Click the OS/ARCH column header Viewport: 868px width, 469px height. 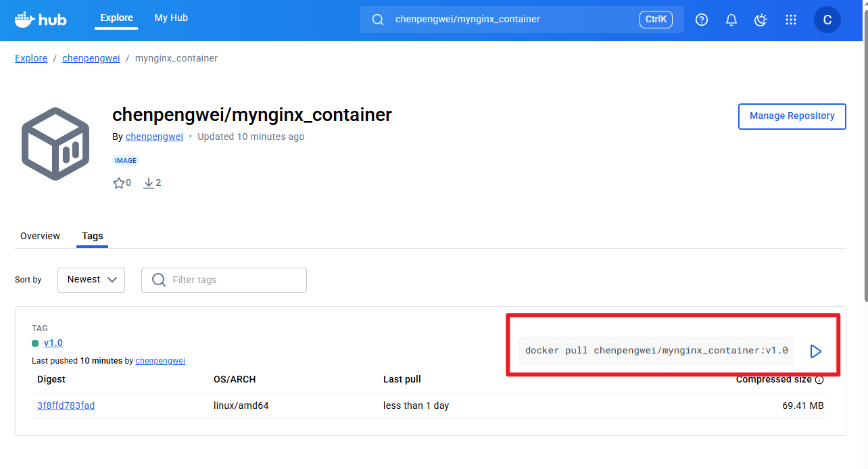(235, 379)
